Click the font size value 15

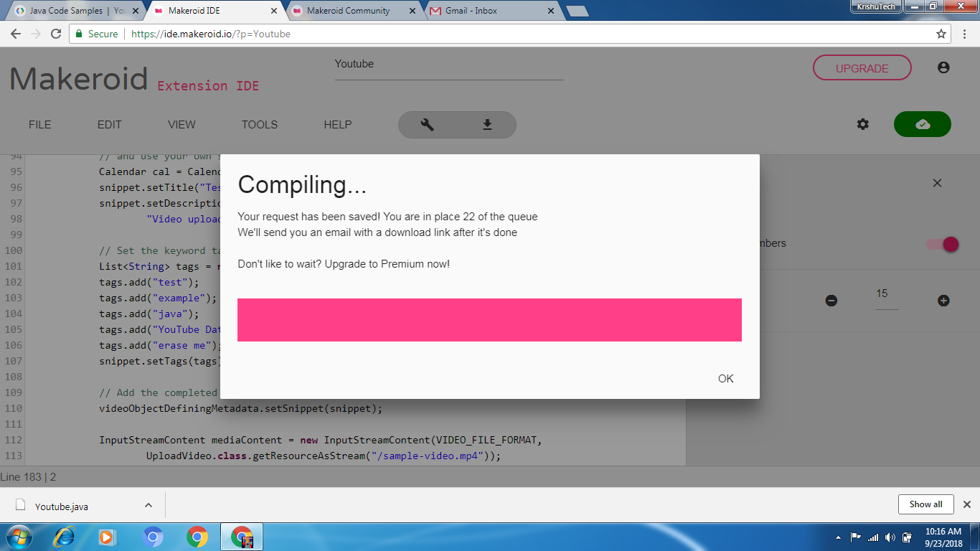click(887, 294)
